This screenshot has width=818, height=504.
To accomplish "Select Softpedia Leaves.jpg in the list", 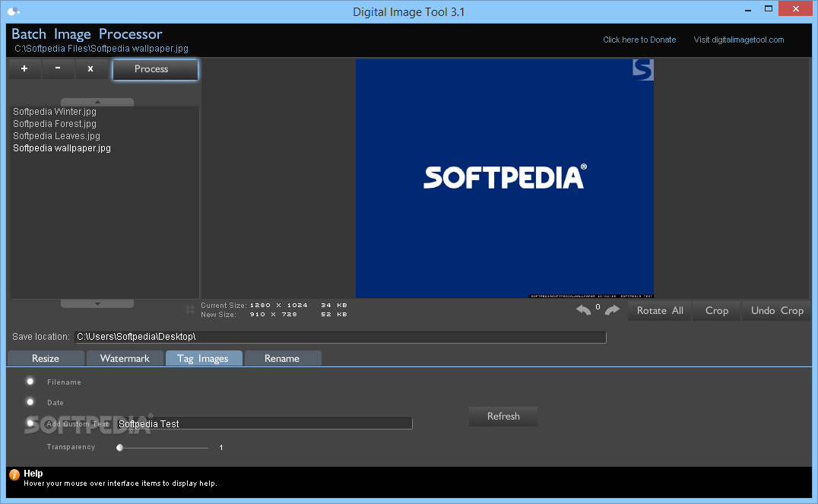I will point(56,136).
